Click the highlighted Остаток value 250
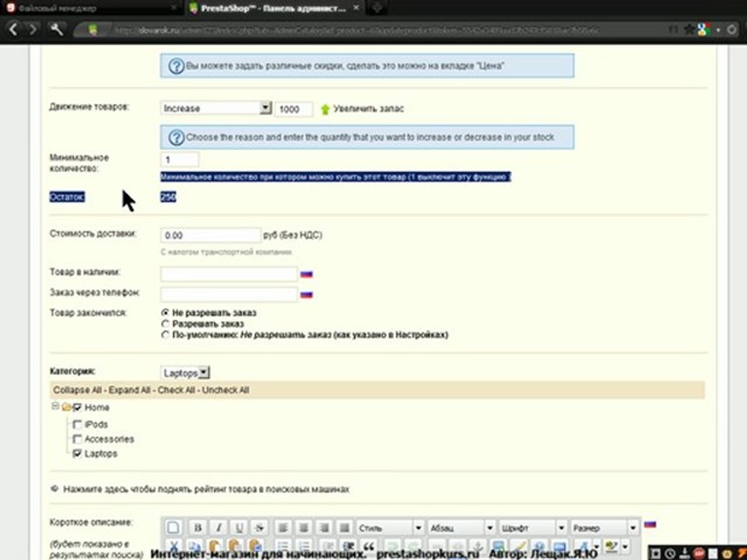 tap(168, 197)
